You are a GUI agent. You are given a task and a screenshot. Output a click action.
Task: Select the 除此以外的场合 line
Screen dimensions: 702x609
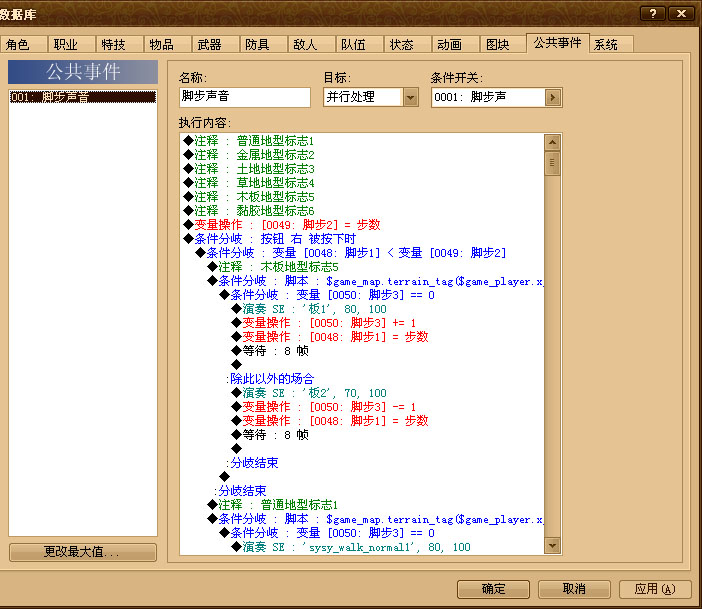(x=270, y=378)
